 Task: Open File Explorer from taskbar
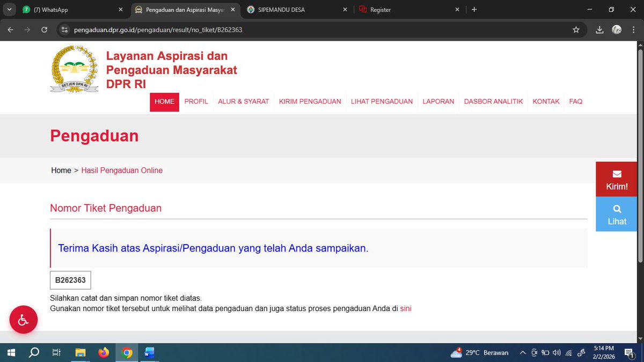coord(80,353)
